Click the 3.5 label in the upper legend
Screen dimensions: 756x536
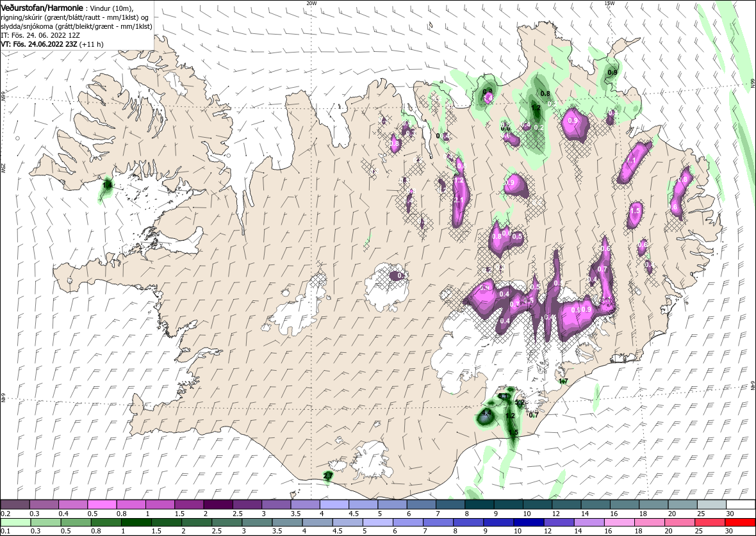(296, 514)
